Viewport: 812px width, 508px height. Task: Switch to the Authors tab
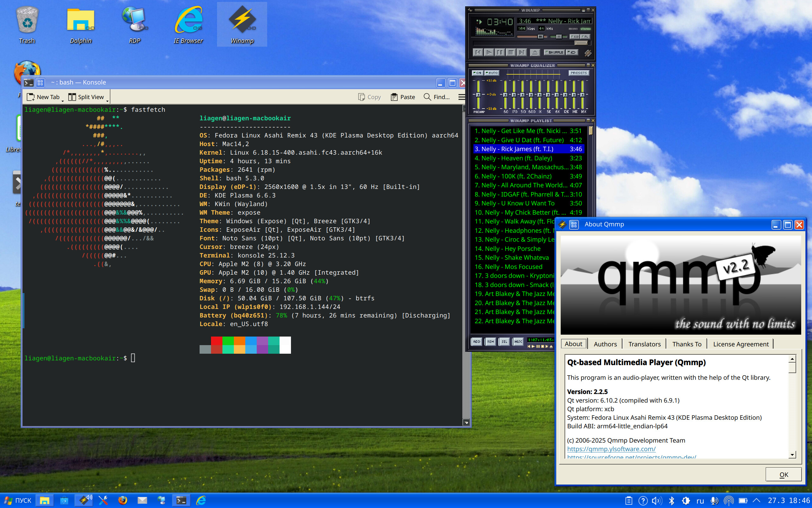[605, 344]
